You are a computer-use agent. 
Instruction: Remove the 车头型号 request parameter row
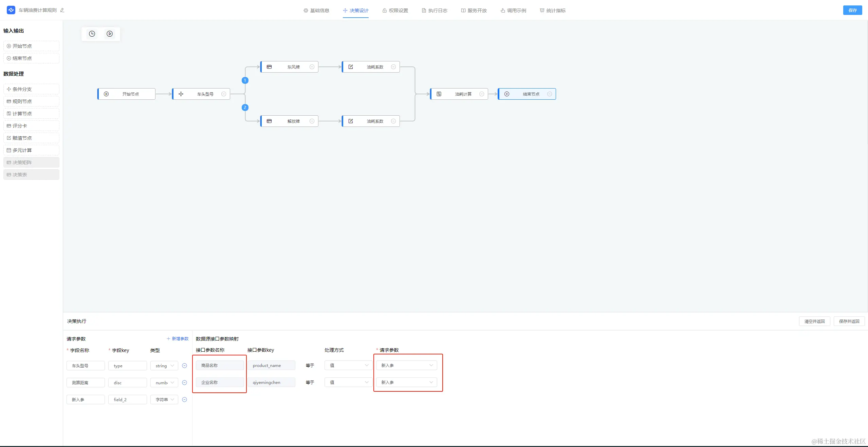[x=185, y=366]
